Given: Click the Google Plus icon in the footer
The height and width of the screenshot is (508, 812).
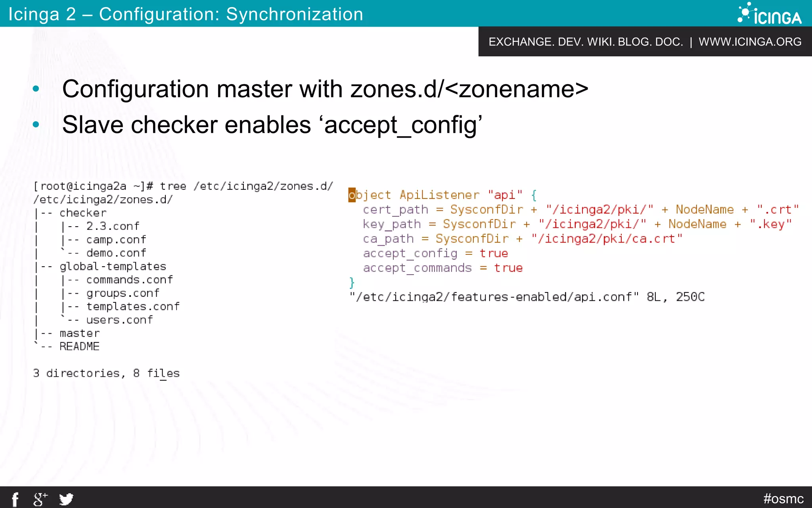Looking at the screenshot, I should (x=40, y=499).
